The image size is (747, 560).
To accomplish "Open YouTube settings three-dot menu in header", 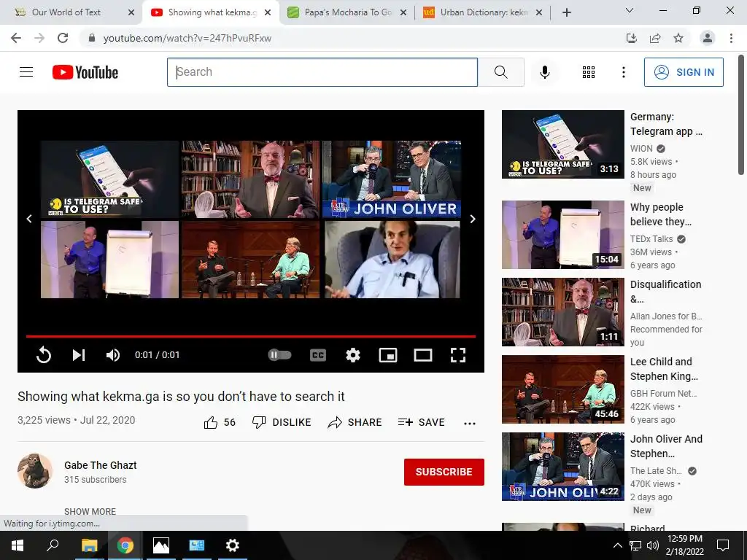I will click(x=623, y=72).
